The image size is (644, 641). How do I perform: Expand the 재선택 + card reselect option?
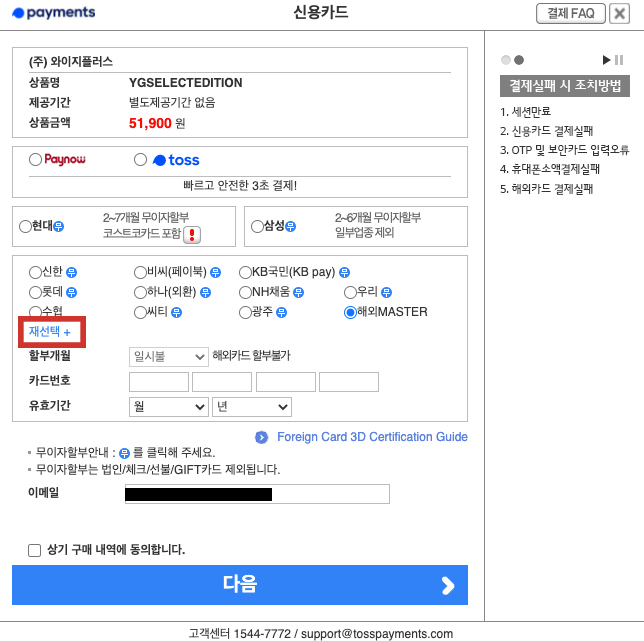click(x=50, y=331)
